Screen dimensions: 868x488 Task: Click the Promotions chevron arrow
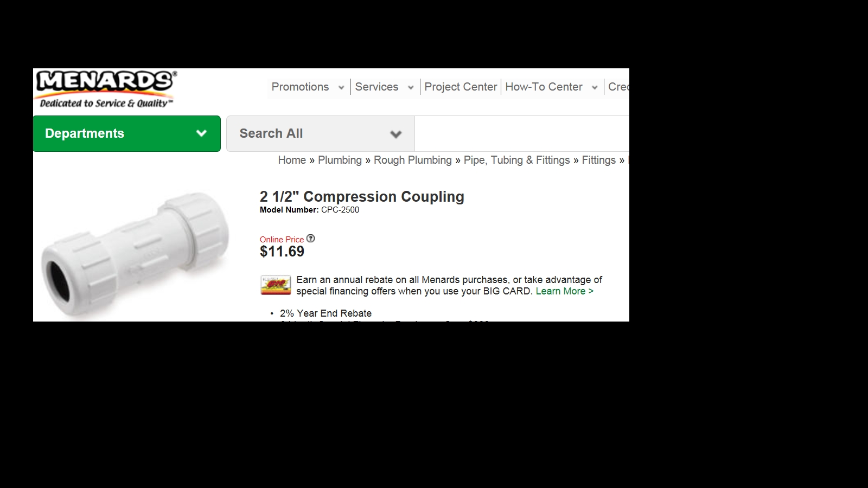[x=341, y=87]
